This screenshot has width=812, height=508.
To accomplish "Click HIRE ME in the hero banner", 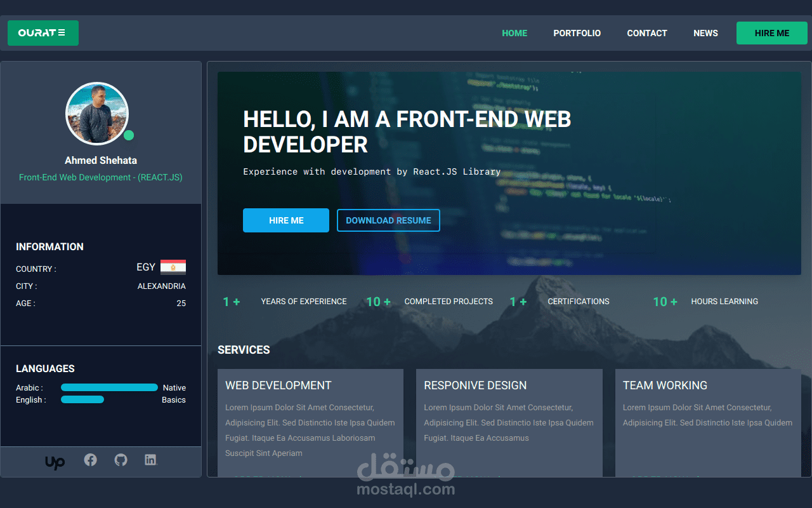I will (286, 220).
